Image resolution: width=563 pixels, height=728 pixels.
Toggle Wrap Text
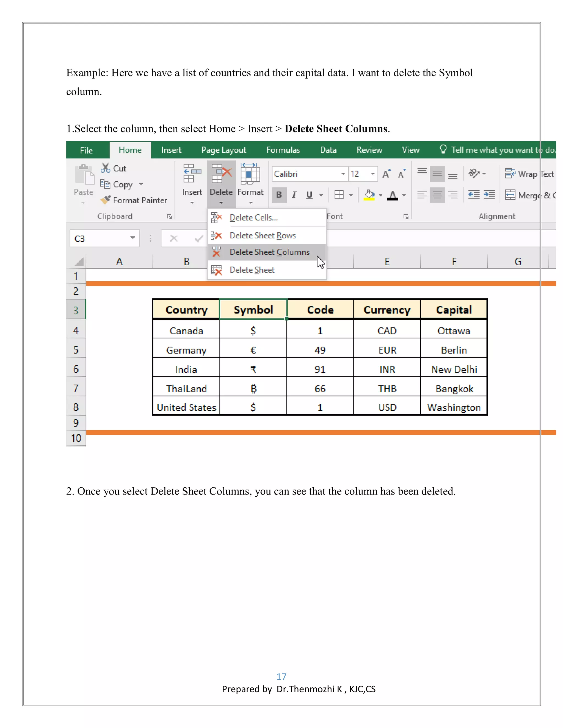(x=529, y=174)
